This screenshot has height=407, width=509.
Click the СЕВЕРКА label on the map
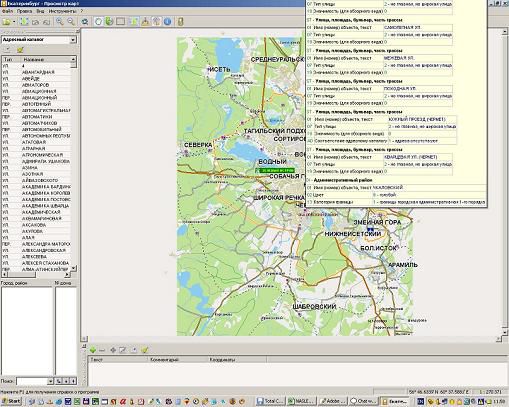pyautogui.click(x=198, y=145)
